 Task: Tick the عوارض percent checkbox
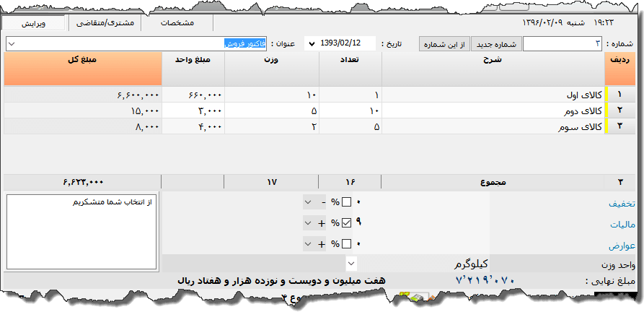click(346, 244)
